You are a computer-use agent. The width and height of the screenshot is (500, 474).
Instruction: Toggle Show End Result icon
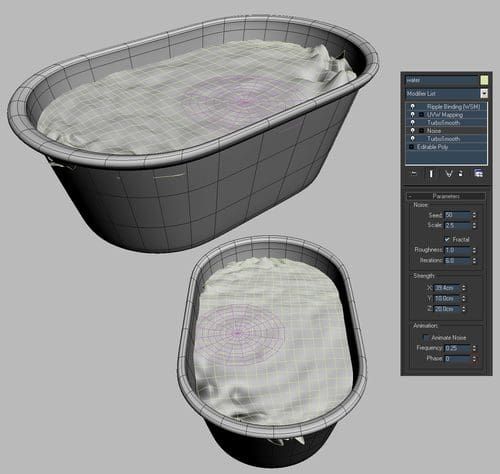click(x=431, y=174)
